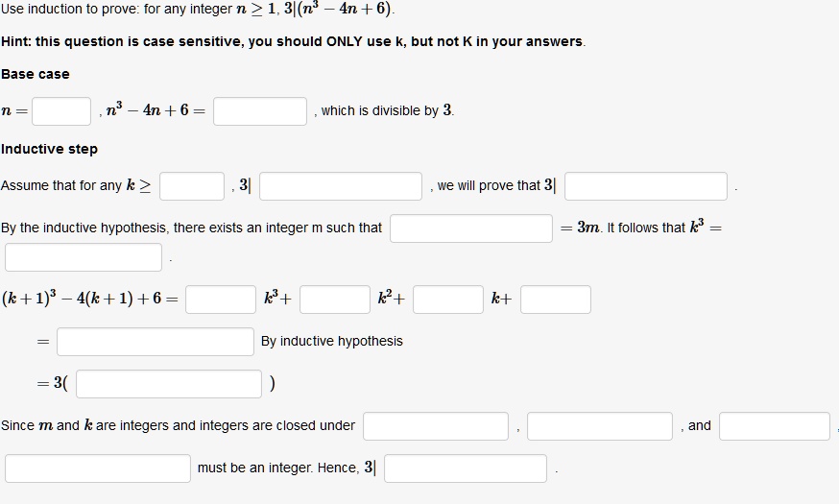Click the final 'Hence, 3|' answer field

click(x=466, y=468)
